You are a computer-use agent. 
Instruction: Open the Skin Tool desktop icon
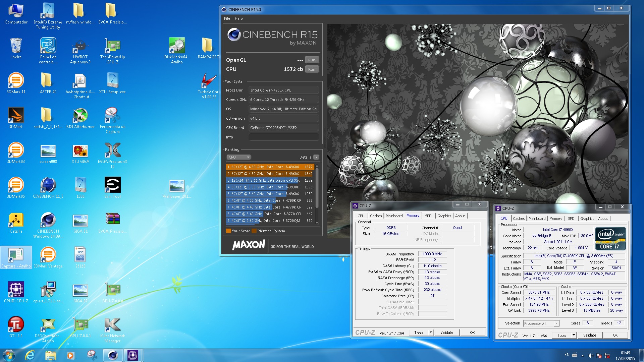pyautogui.click(x=112, y=188)
